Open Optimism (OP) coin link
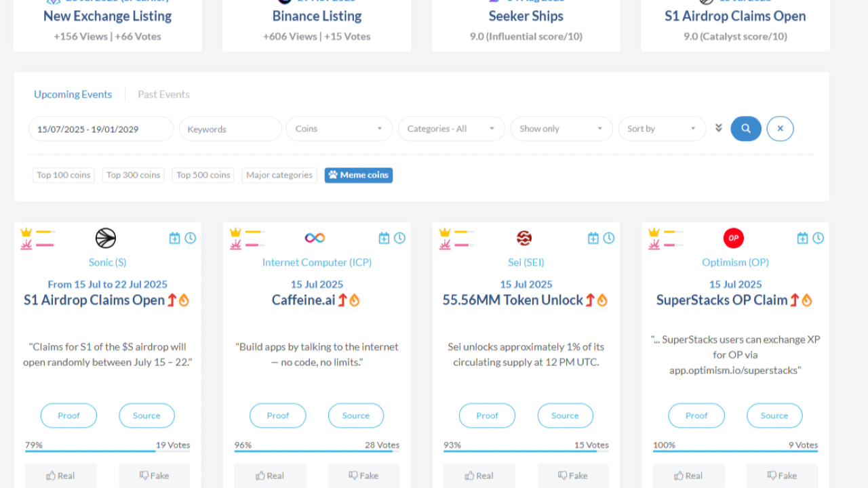The height and width of the screenshot is (488, 868). point(735,262)
